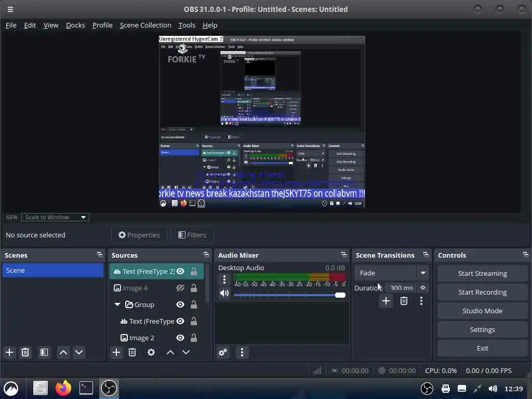Toggle visibility of top Text (FreeType 2) source
Image resolution: width=532 pixels, height=399 pixels.
click(180, 271)
